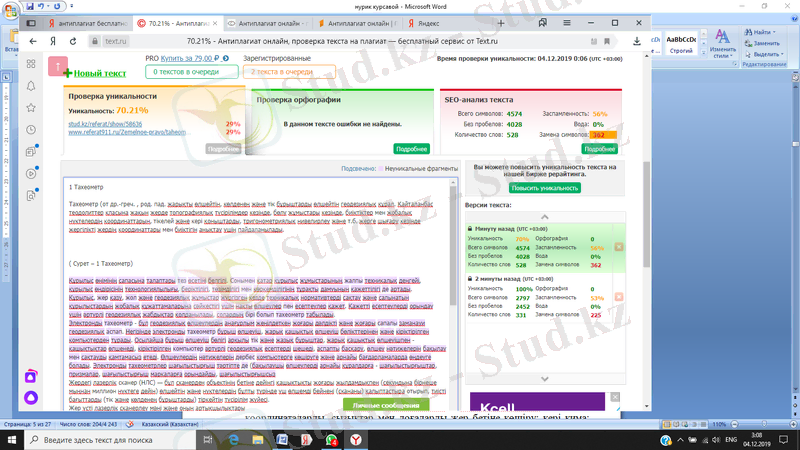Open WhatsApp taskbar icon
800x450 pixels.
click(x=331, y=440)
